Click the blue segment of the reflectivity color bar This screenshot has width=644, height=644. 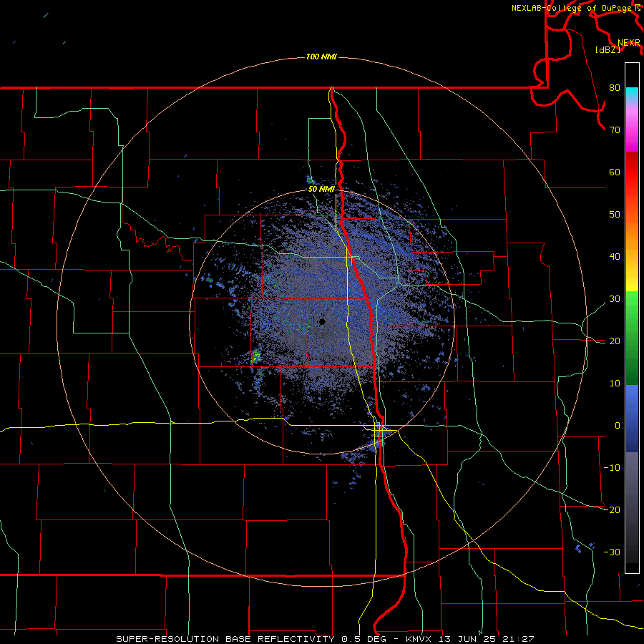click(x=632, y=418)
